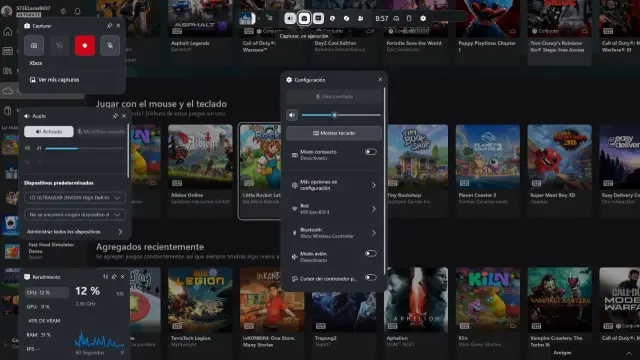The width and height of the screenshot is (640, 360).
Task: Pin the Capturar widget
Action: [109, 26]
